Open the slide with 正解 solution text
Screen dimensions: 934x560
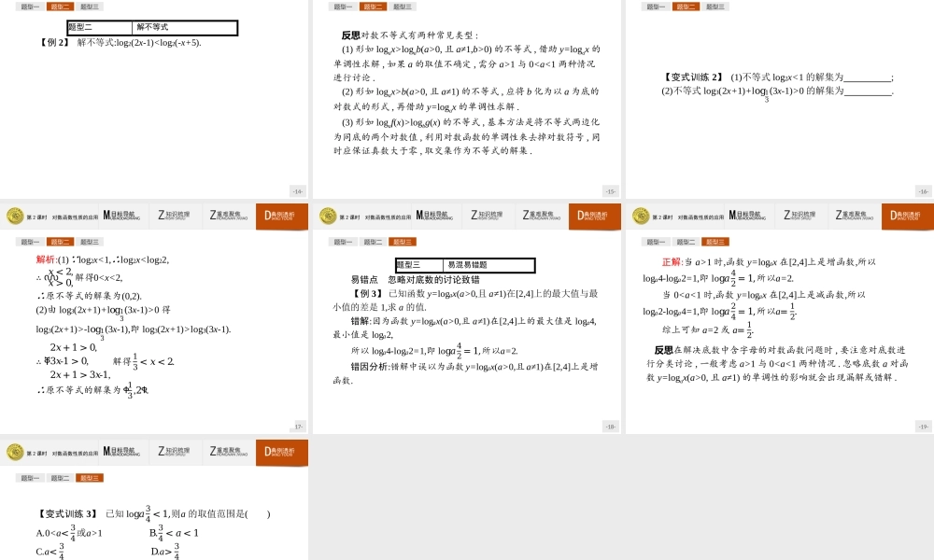[x=779, y=317]
